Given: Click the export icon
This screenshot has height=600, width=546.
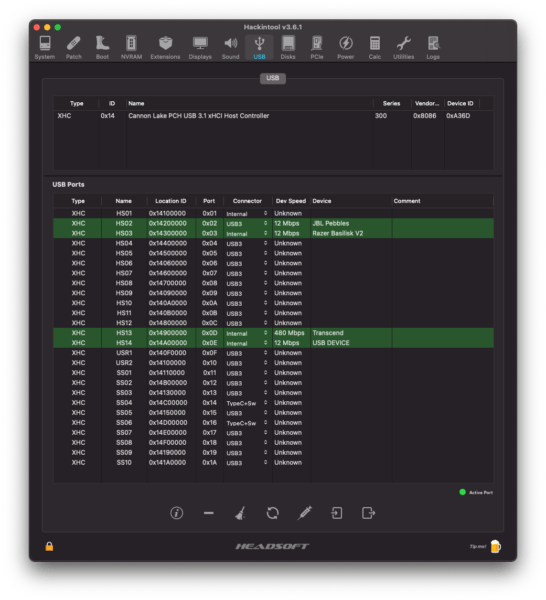Looking at the screenshot, I should (368, 513).
